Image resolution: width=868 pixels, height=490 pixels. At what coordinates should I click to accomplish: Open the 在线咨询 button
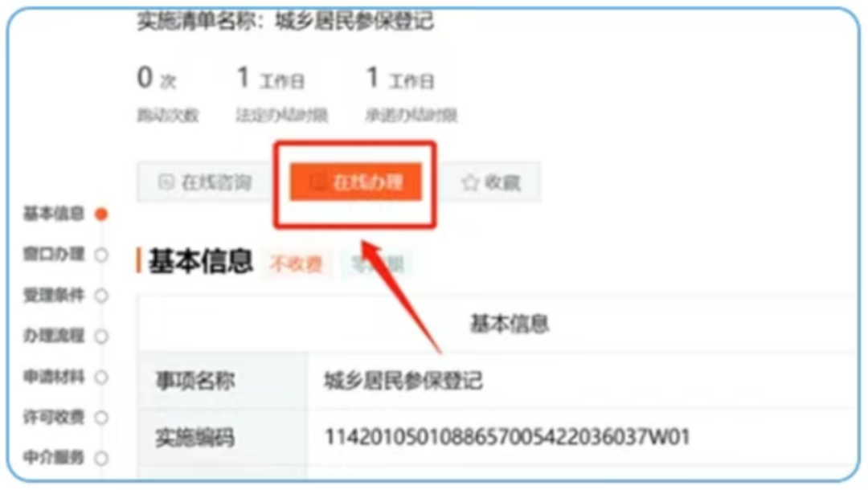[205, 182]
